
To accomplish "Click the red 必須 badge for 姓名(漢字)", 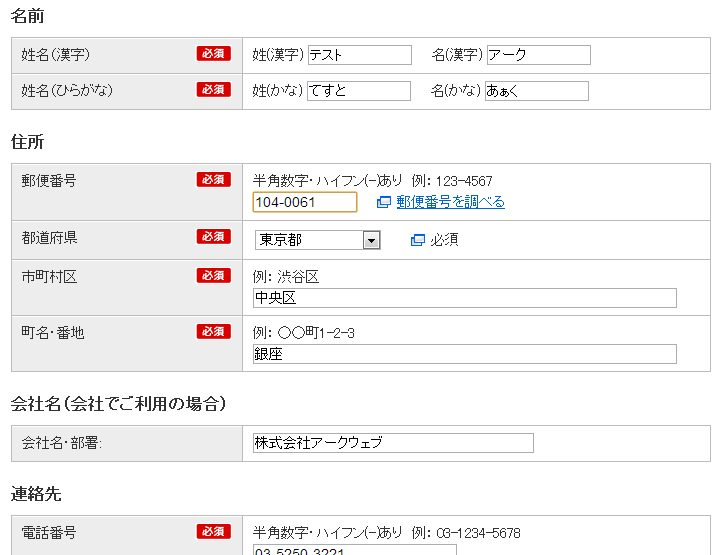I will tap(213, 54).
